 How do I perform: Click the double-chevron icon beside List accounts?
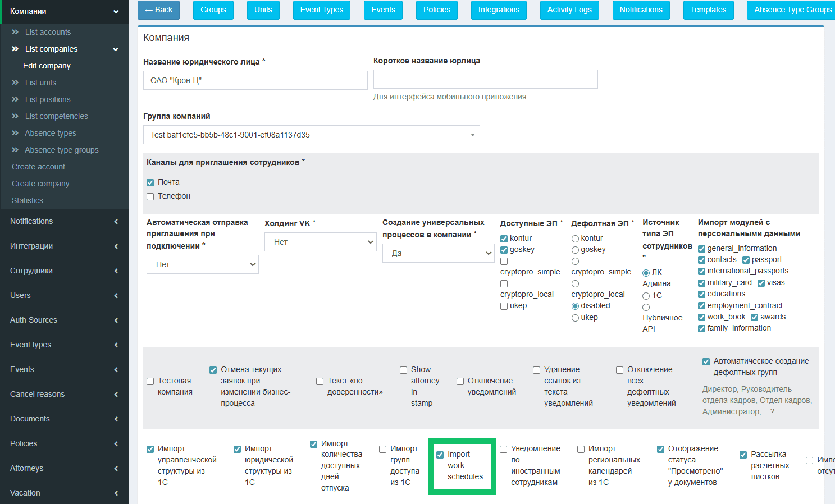[15, 32]
